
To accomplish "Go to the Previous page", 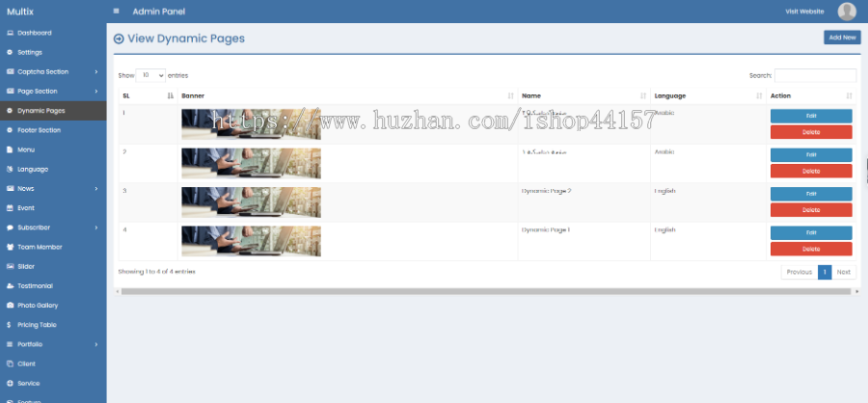I will point(800,272).
